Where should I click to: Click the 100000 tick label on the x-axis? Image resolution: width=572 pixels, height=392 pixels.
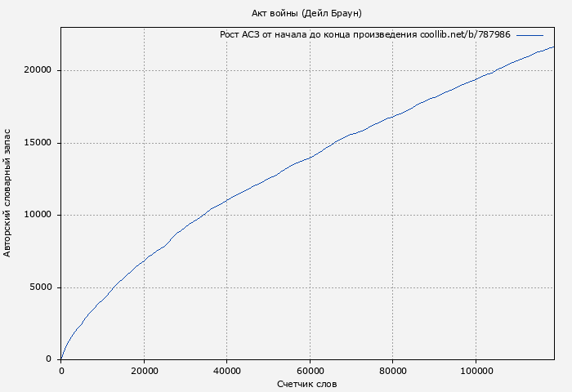tap(476, 370)
